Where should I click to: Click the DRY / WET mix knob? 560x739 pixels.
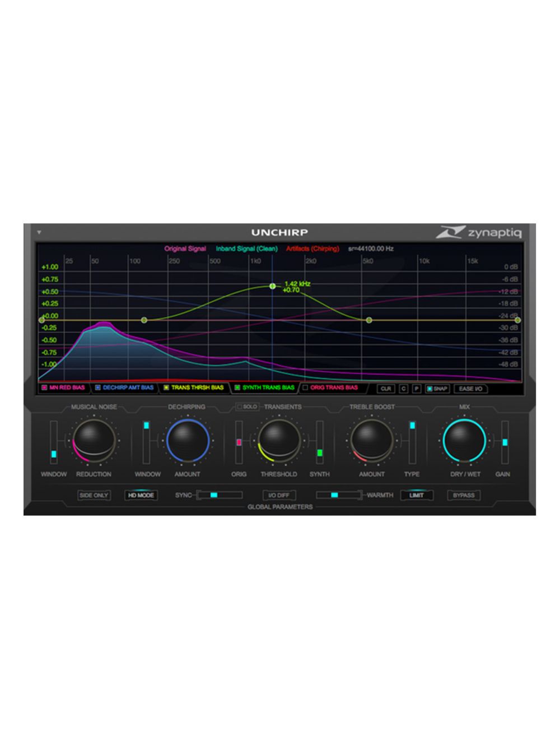tap(465, 441)
